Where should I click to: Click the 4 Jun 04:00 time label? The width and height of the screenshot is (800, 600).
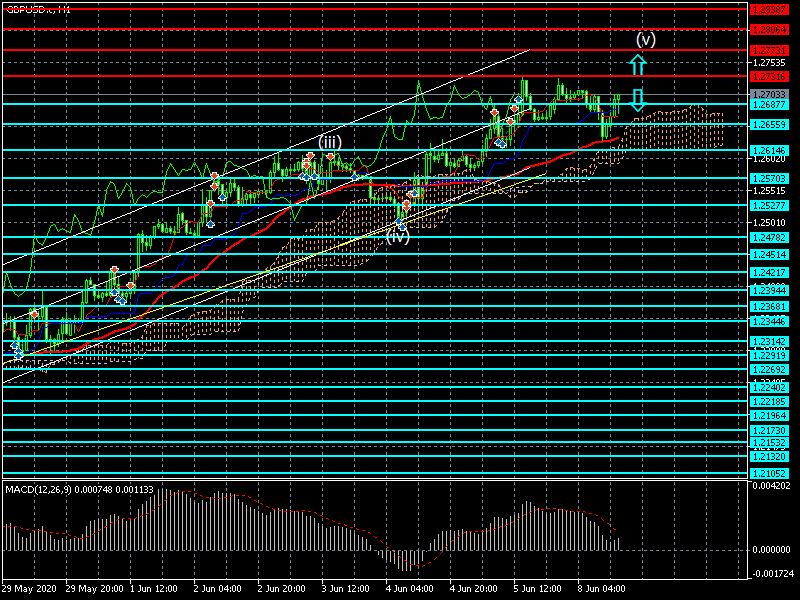coord(410,589)
